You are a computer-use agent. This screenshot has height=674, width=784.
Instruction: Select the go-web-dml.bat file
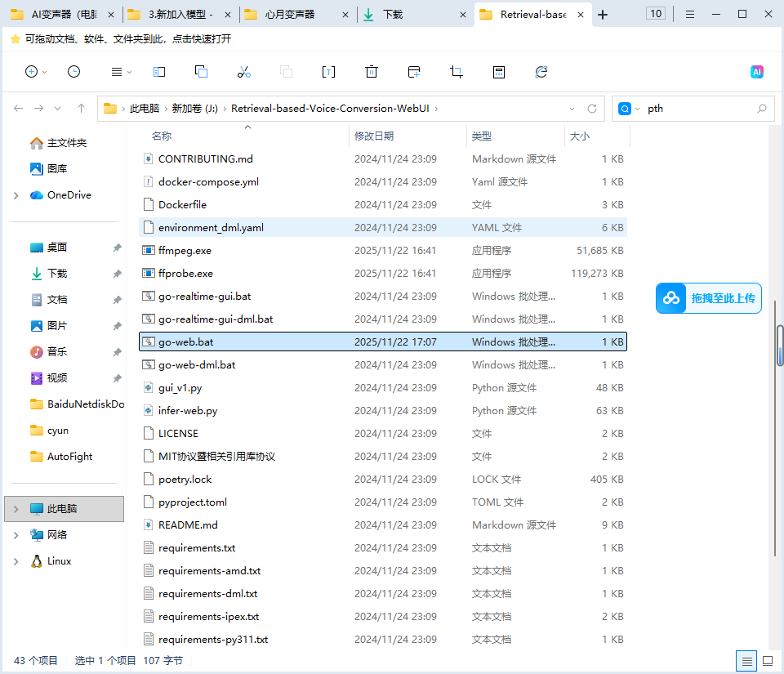[x=383, y=365]
